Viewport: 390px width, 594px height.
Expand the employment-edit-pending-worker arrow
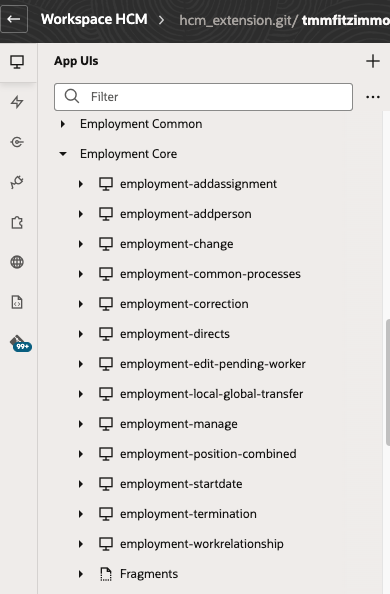(81, 364)
